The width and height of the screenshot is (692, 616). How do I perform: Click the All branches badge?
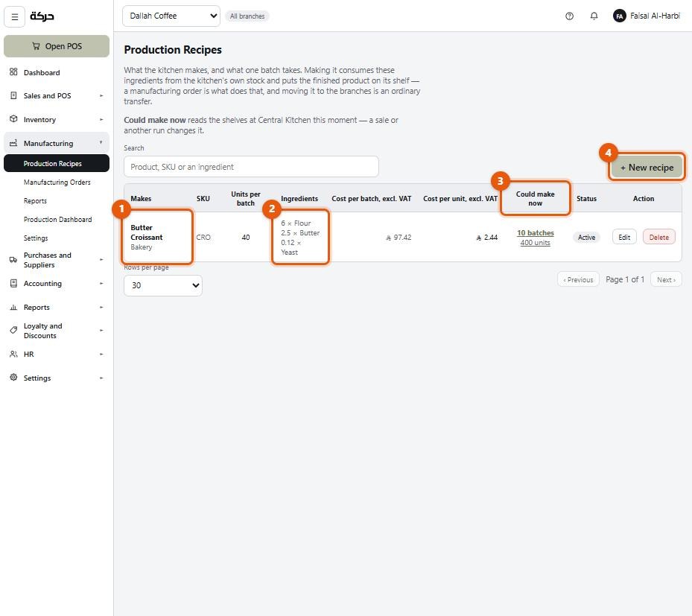(247, 16)
